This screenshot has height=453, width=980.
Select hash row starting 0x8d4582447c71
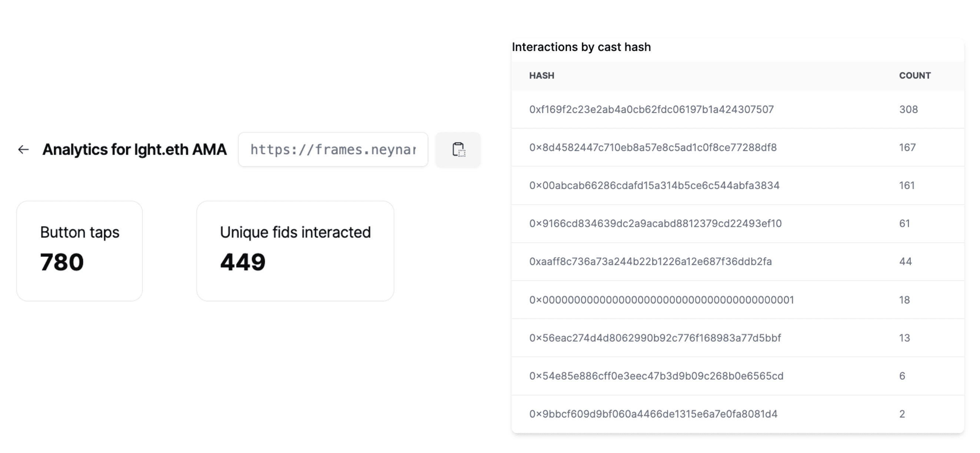point(738,147)
